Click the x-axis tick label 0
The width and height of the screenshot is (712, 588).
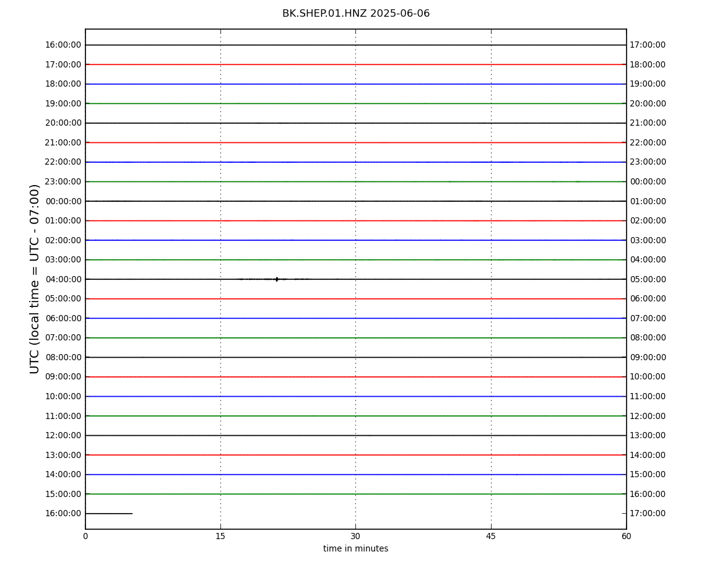coord(85,536)
